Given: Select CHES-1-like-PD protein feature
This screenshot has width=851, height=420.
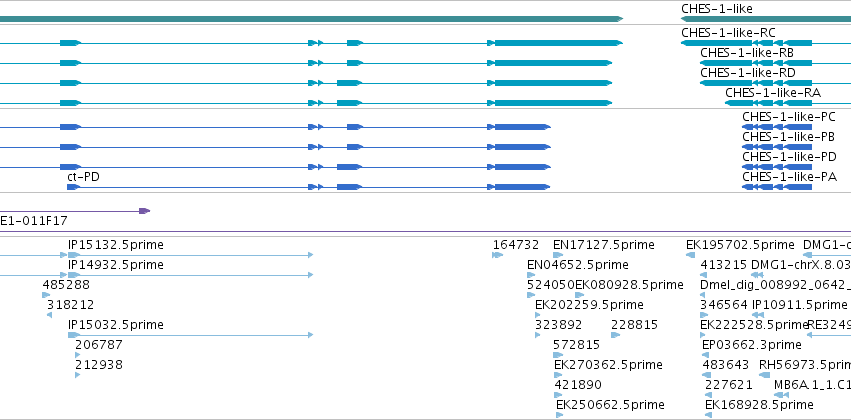Looking at the screenshot, I should coord(789,157).
